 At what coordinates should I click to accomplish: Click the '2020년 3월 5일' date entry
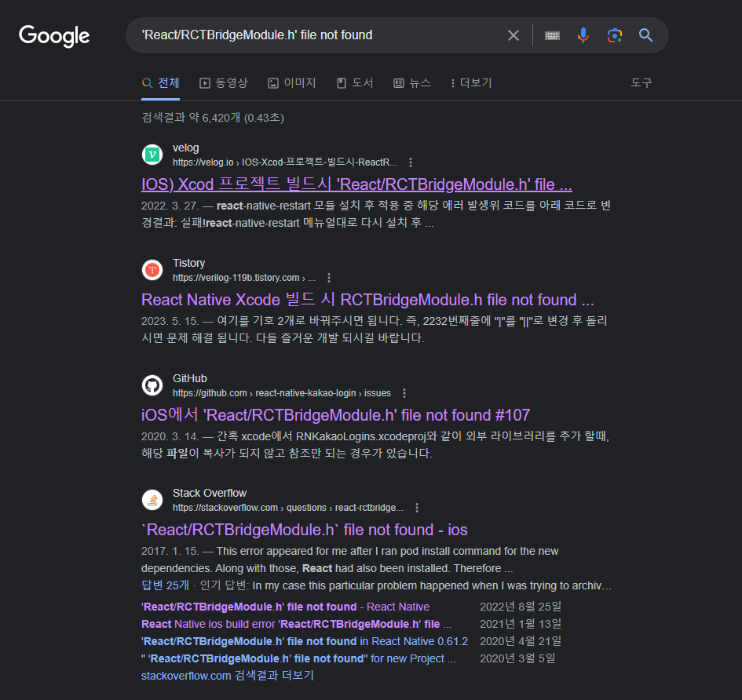tap(517, 658)
